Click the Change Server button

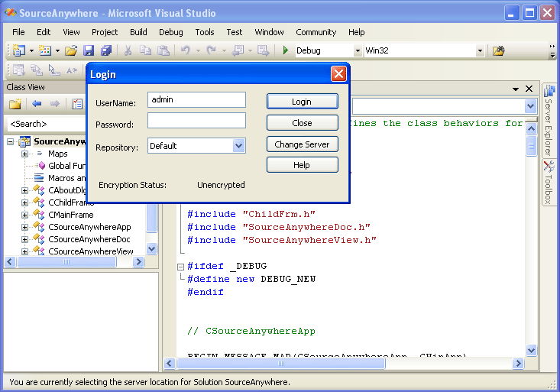[302, 144]
